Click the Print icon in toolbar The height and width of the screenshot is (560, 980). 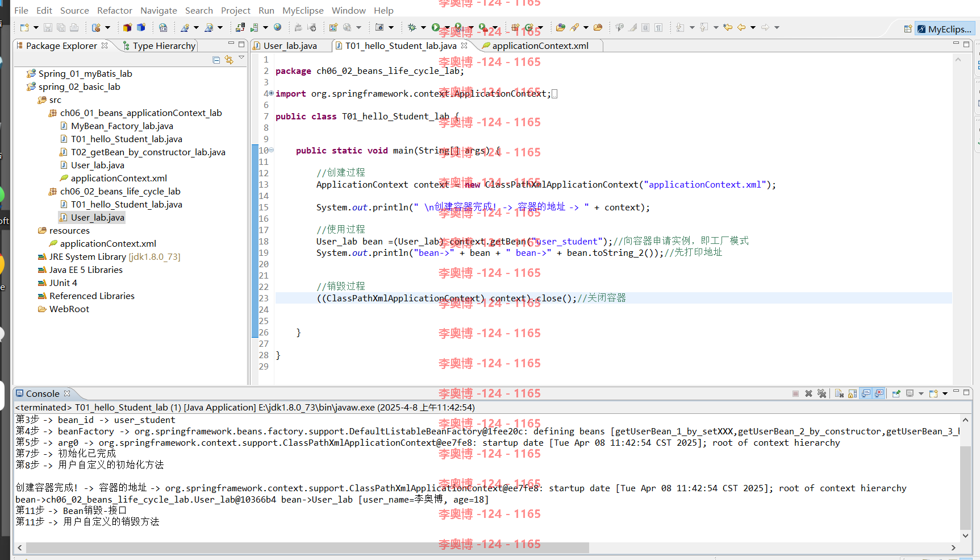74,27
